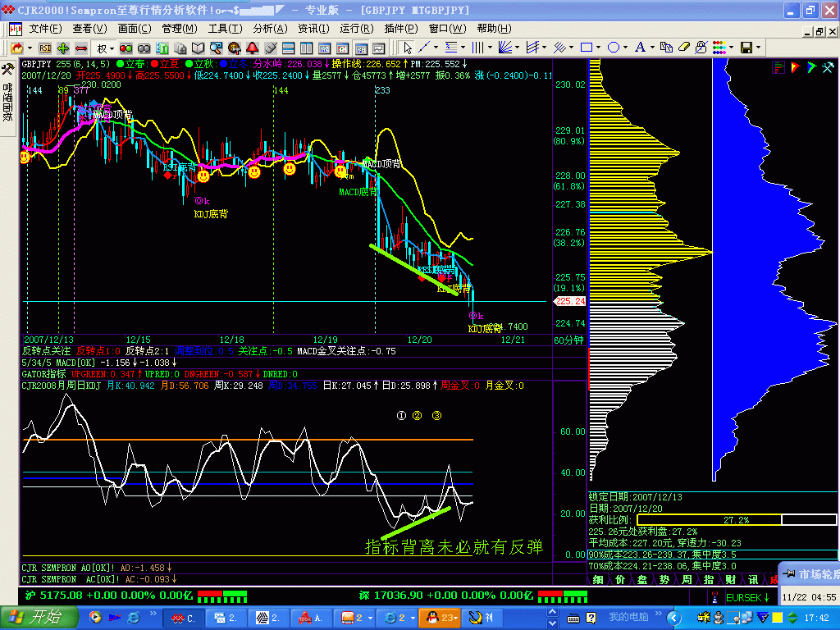Open the color palette grid picker

click(719, 48)
